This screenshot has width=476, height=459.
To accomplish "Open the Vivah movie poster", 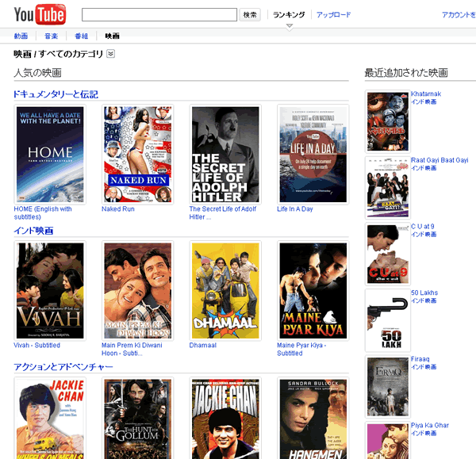I will tap(50, 291).
